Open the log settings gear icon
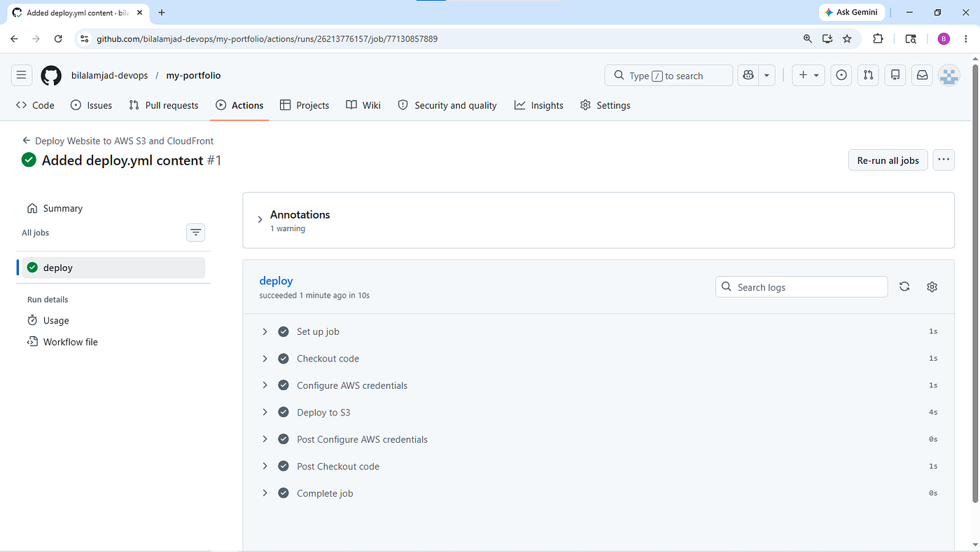Viewport: 980px width, 552px height. click(x=932, y=287)
